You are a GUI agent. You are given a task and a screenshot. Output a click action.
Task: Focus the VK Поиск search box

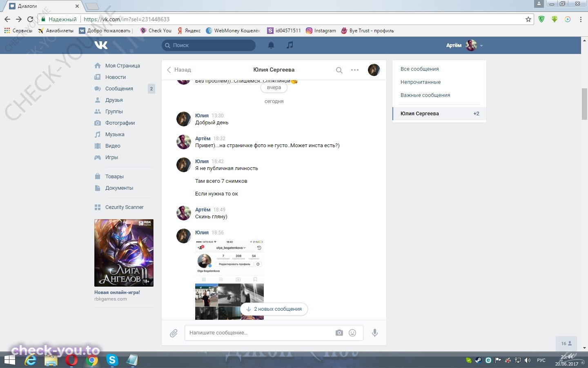point(209,45)
